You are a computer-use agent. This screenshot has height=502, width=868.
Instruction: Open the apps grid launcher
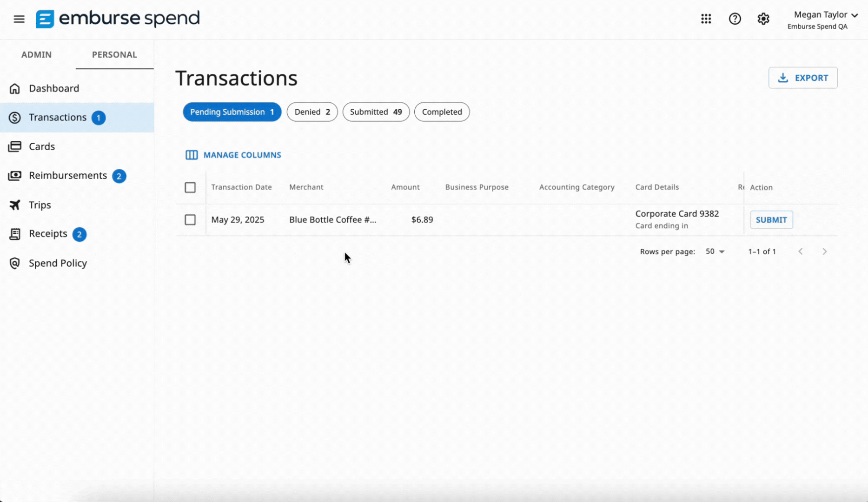pos(706,19)
